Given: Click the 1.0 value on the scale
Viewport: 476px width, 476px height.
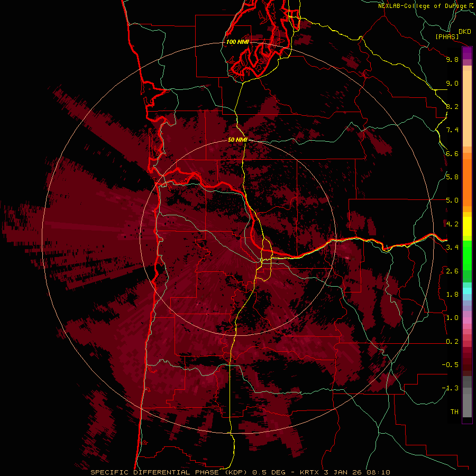Looking at the screenshot, I should click(x=452, y=318).
